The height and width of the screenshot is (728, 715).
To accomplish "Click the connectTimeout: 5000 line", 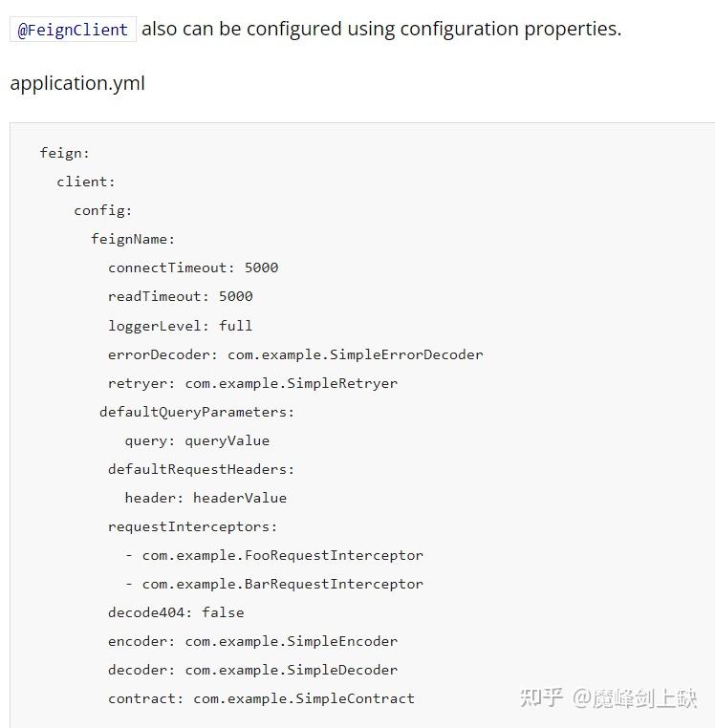I will [193, 268].
